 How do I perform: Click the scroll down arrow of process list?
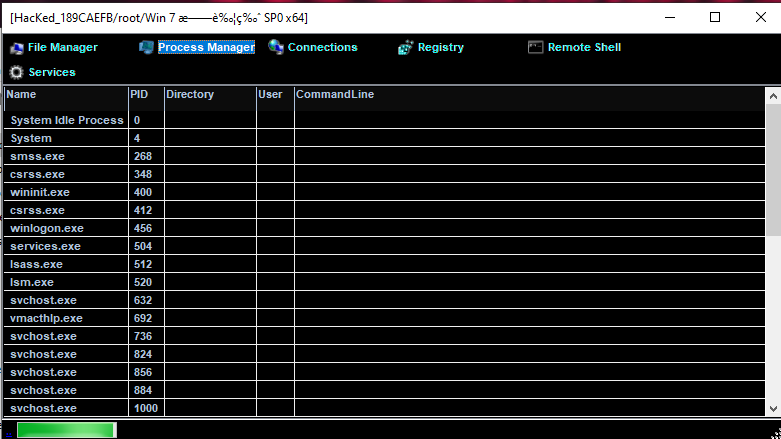point(773,408)
